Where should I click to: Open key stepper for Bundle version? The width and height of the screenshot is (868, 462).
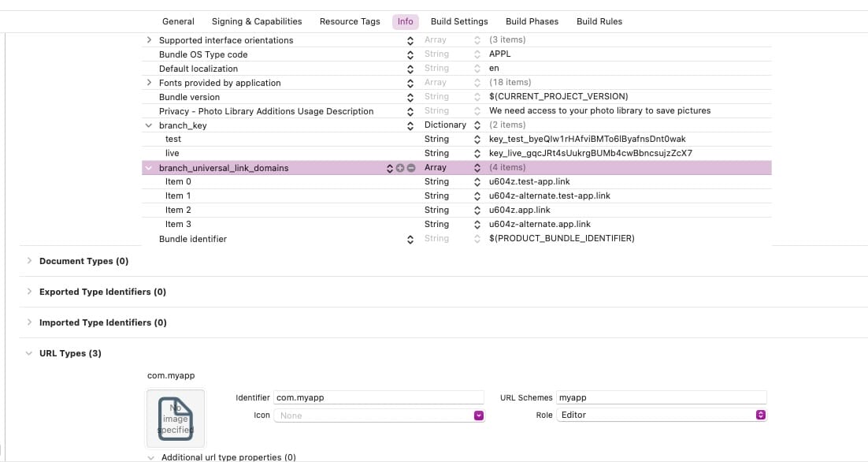410,98
